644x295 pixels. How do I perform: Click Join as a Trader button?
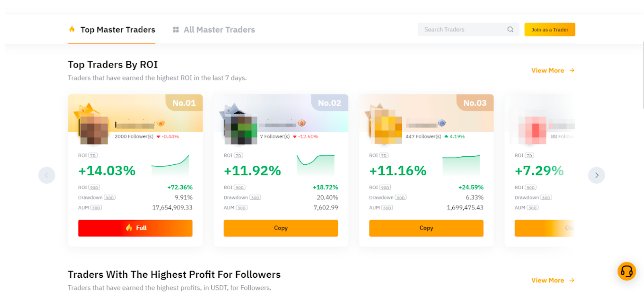click(x=549, y=29)
